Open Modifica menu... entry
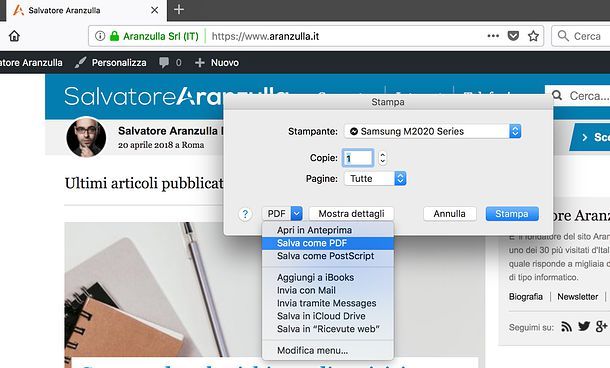The height and width of the screenshot is (368, 610). (x=328, y=350)
